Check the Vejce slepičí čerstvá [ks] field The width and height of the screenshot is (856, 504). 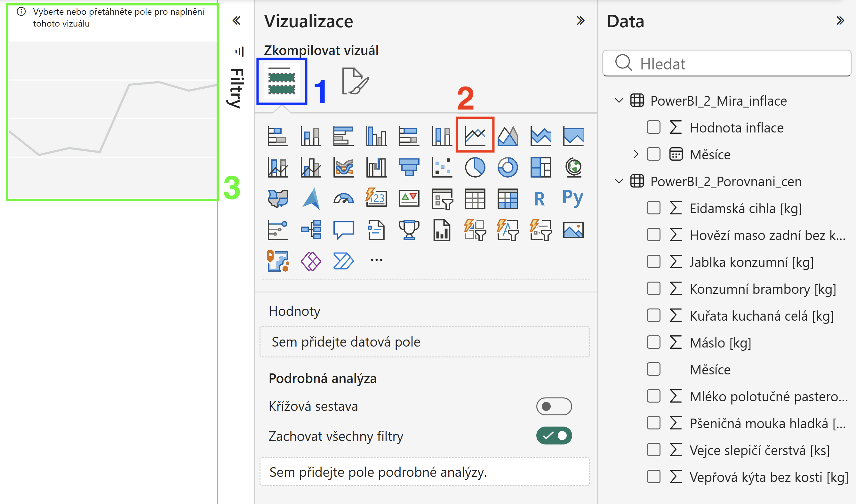tap(653, 450)
